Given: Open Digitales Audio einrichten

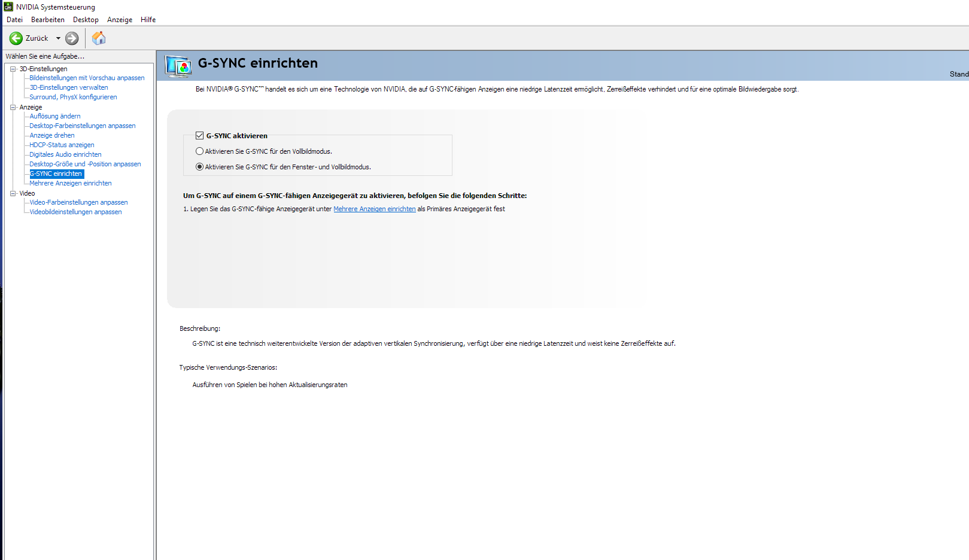Looking at the screenshot, I should [x=65, y=154].
